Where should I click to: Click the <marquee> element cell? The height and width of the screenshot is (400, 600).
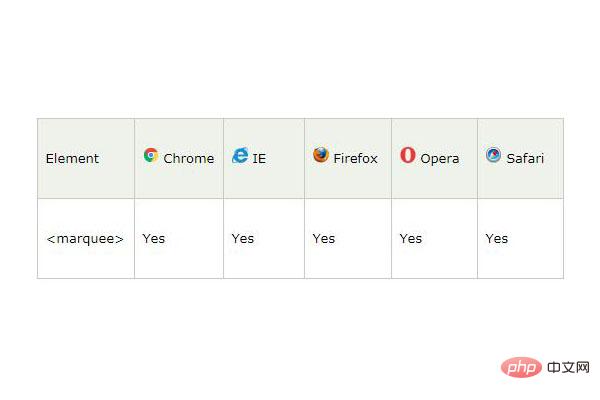(x=85, y=239)
